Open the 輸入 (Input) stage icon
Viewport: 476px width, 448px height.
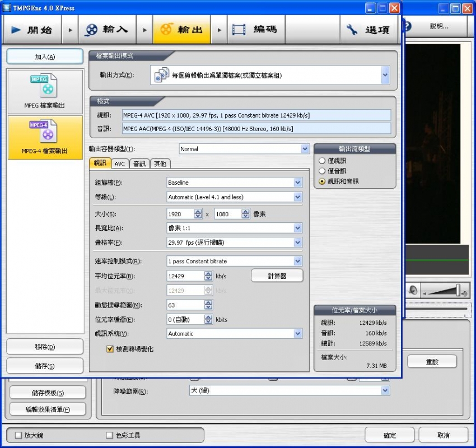91,30
